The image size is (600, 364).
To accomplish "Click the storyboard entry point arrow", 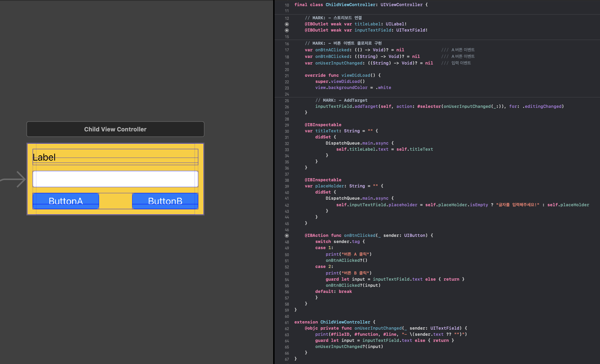I will [15, 179].
